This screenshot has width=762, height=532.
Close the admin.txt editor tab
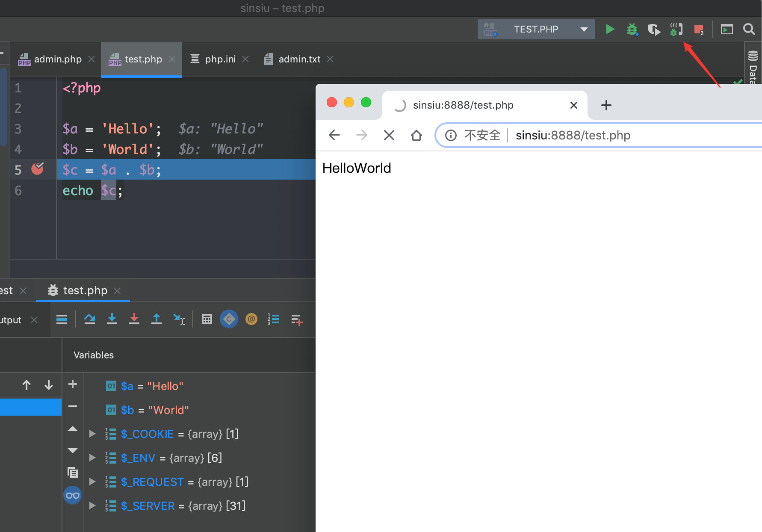330,59
